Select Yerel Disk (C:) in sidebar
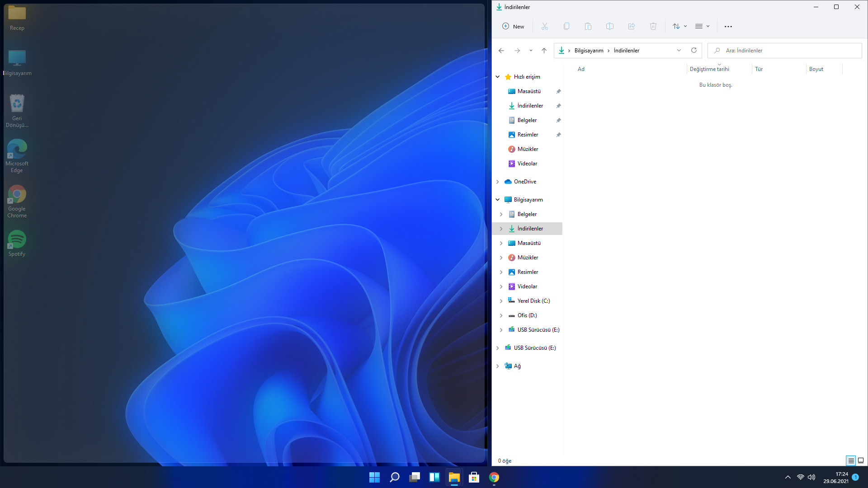The width and height of the screenshot is (868, 488). pos(533,301)
